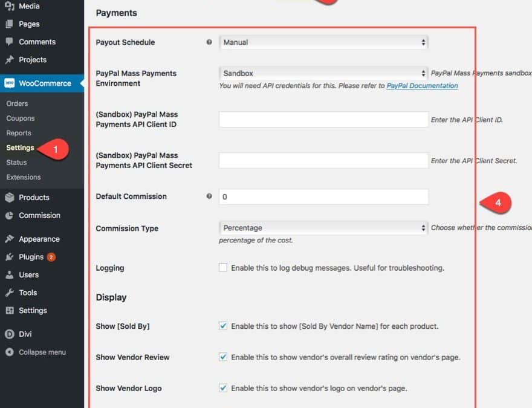Click the 'Commission Type' label

point(127,228)
